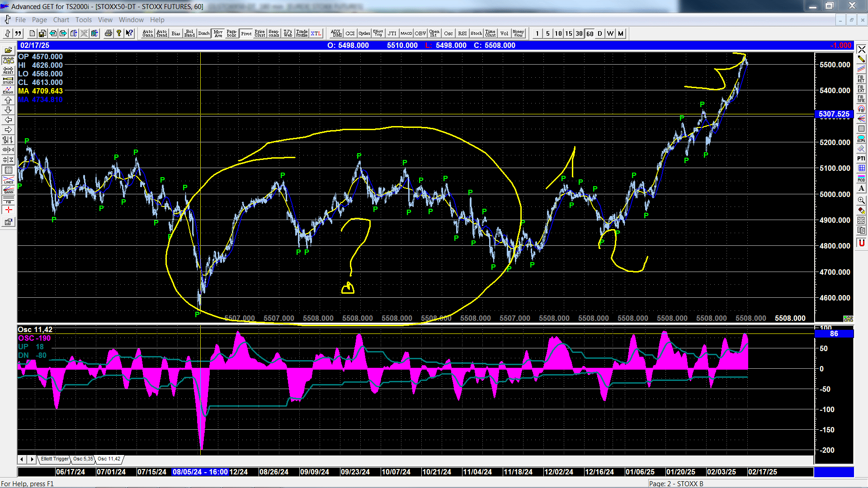Open the Chart menu

[61, 20]
